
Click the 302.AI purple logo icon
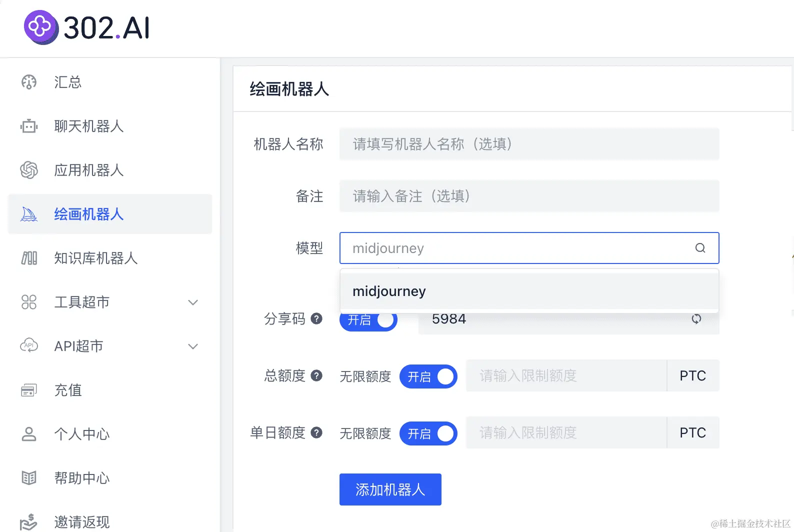(41, 27)
